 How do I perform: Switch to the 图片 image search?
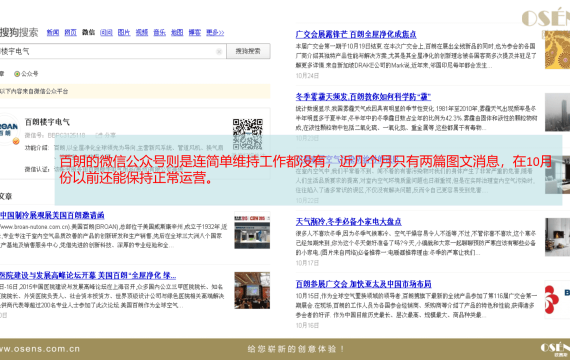point(124,33)
